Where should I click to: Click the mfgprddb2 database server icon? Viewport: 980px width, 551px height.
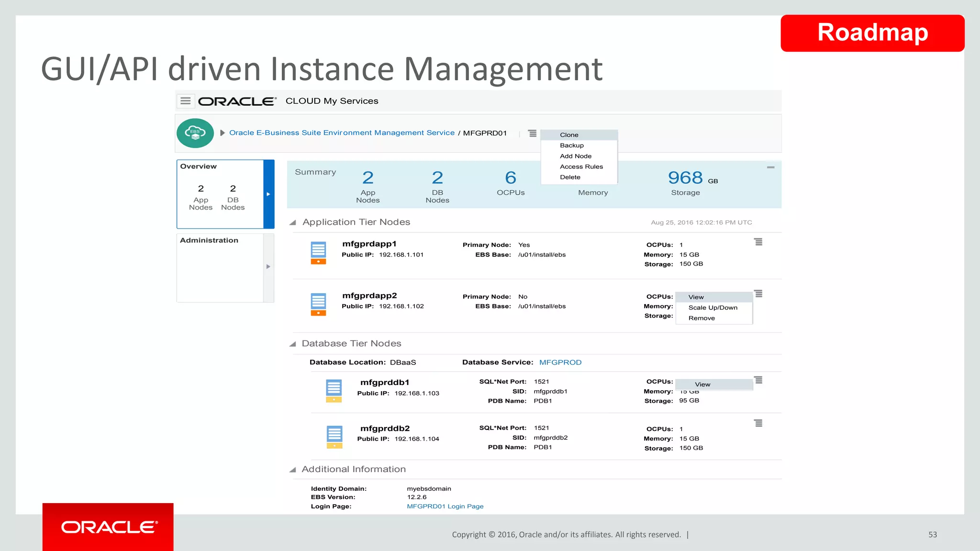tap(334, 437)
